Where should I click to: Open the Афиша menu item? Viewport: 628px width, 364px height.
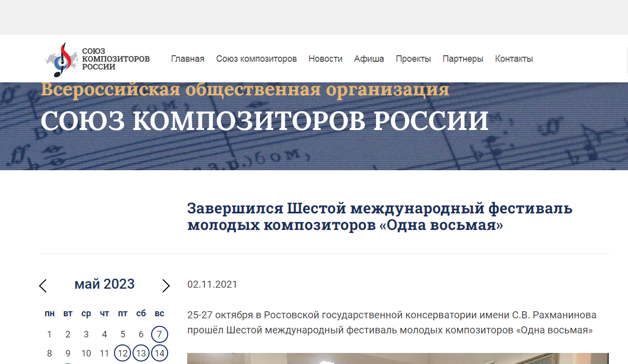[369, 59]
